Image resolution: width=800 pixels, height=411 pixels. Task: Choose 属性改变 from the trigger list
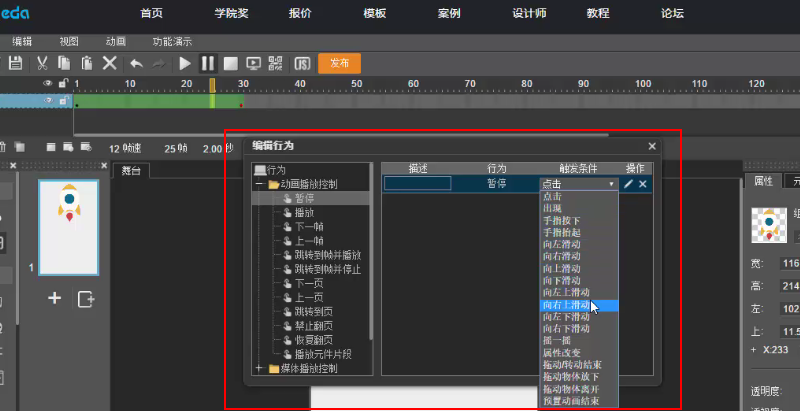(x=579, y=353)
